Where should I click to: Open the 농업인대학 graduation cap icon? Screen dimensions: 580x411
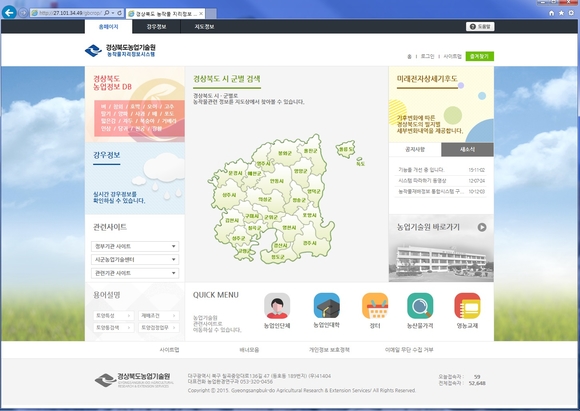click(x=327, y=306)
